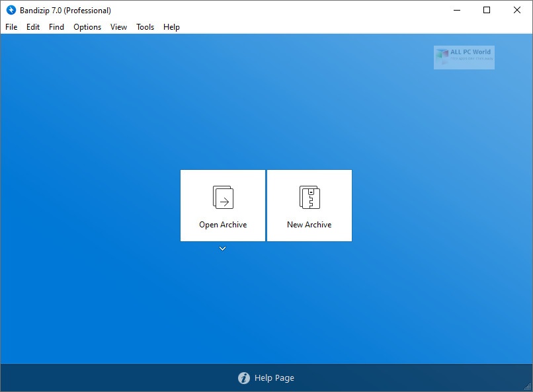
Task: Click the info icon beside Help Page
Action: (x=244, y=378)
